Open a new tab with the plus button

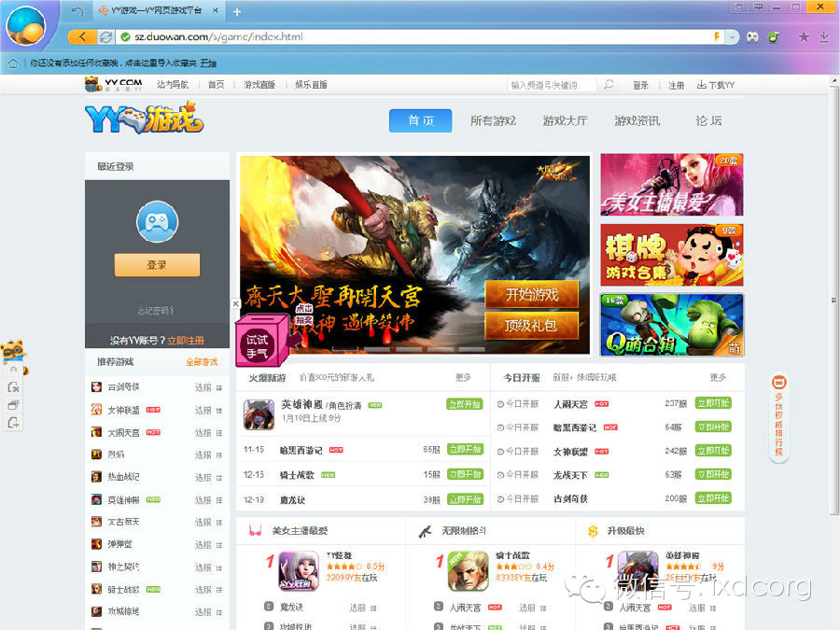[x=237, y=12]
